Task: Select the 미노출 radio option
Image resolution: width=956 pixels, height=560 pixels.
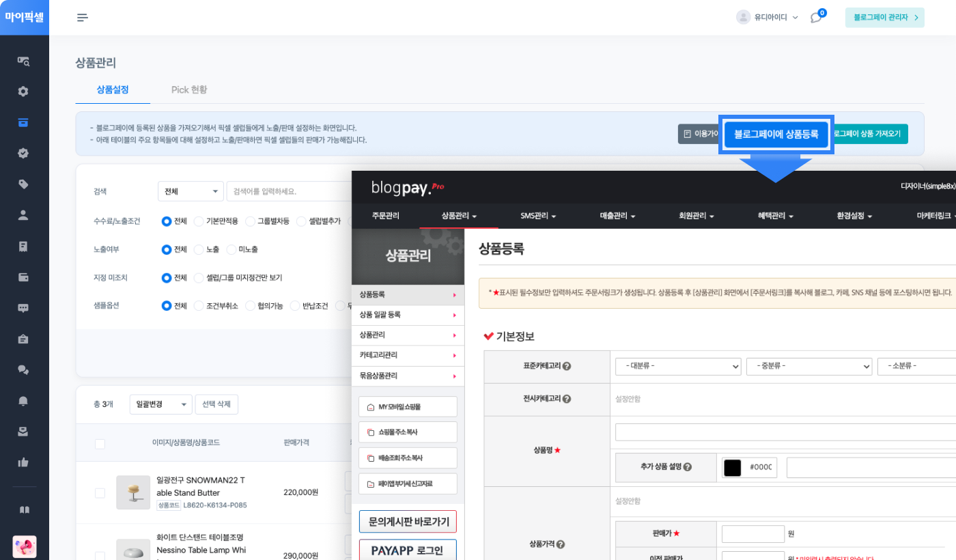Action: [231, 250]
